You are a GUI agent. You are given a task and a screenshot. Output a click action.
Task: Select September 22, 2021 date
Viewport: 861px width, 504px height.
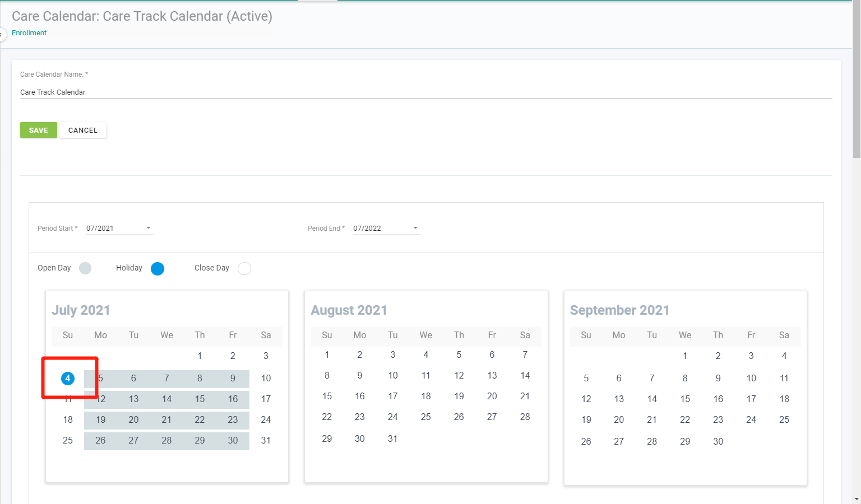point(685,420)
